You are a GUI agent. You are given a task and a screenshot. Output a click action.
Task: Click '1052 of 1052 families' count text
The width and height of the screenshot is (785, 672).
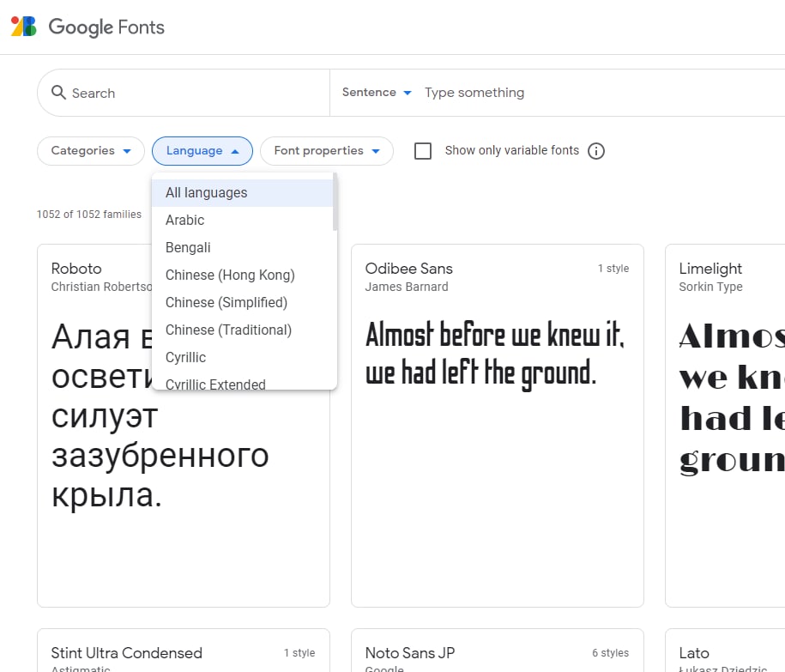[89, 215]
